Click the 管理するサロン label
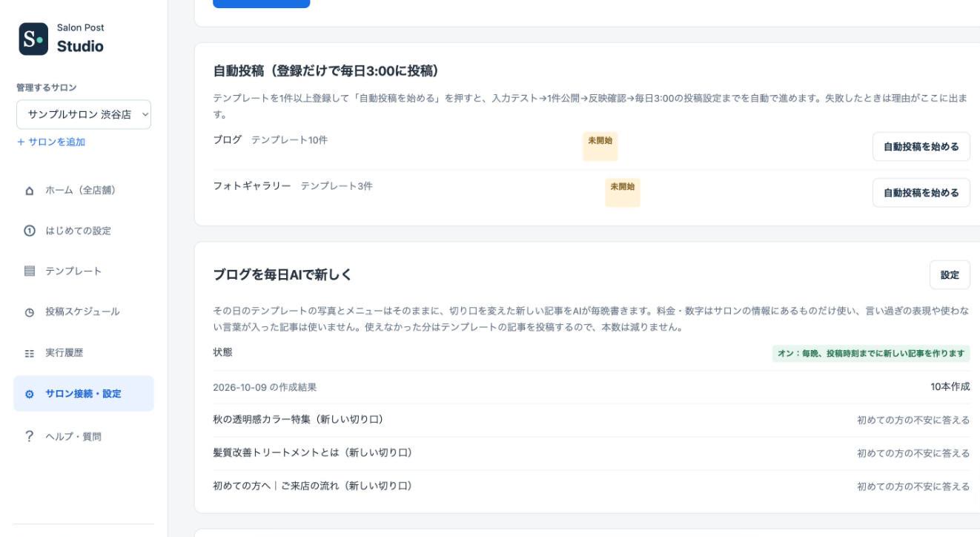This screenshot has height=537, width=980. click(x=47, y=88)
